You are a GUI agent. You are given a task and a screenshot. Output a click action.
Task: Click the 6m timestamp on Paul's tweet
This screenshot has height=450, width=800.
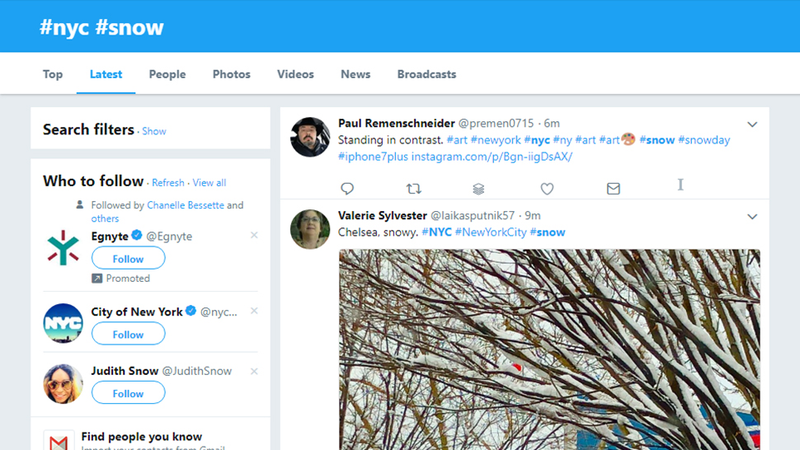pos(552,123)
